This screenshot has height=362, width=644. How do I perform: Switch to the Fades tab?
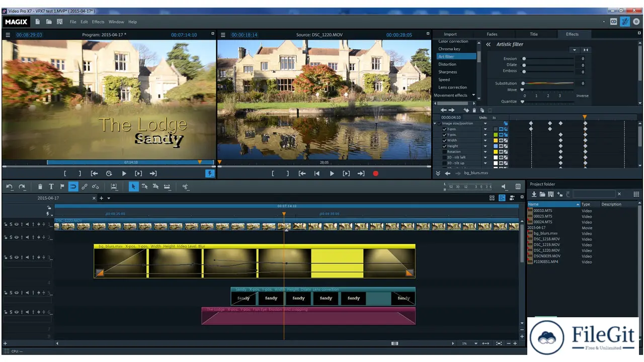492,34
